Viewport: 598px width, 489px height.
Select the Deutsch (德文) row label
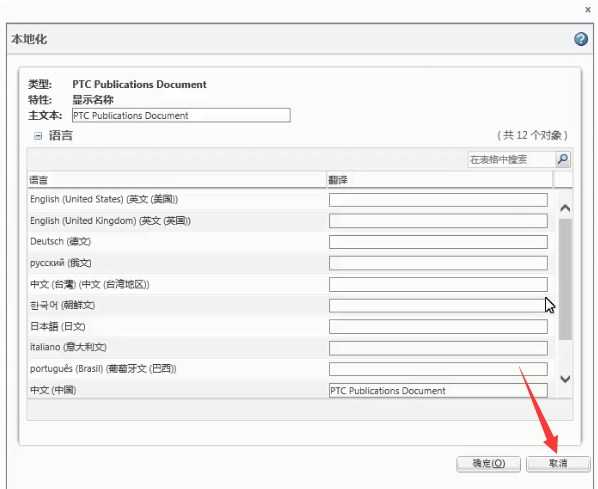point(60,241)
